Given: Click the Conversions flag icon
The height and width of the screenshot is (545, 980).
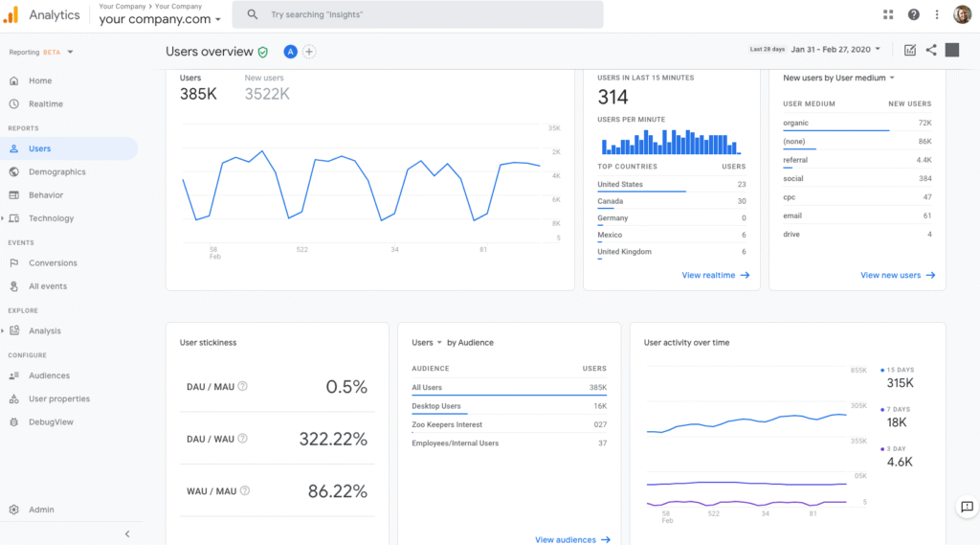Looking at the screenshot, I should coord(14,262).
